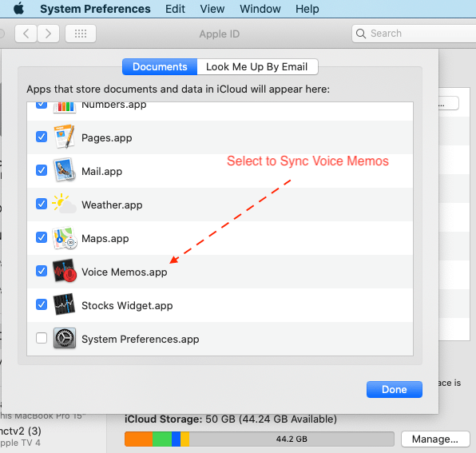Switch to Look Me Up By Email tab

pos(257,67)
